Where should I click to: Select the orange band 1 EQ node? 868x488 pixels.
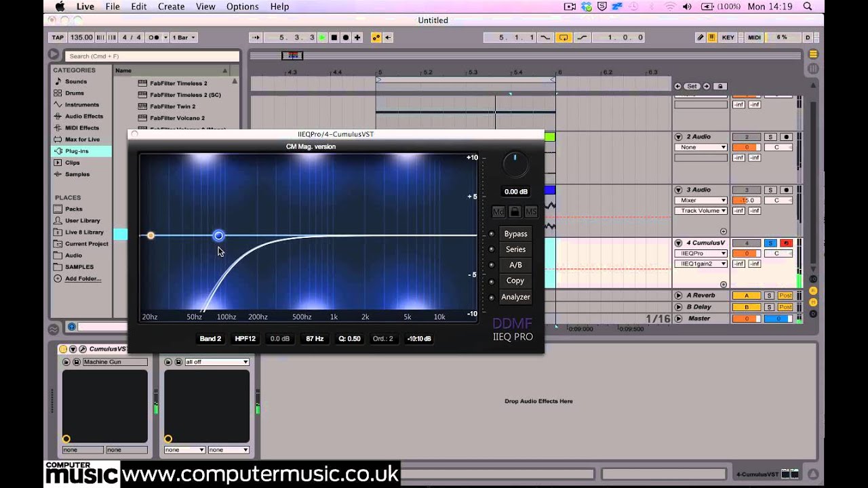(x=151, y=235)
